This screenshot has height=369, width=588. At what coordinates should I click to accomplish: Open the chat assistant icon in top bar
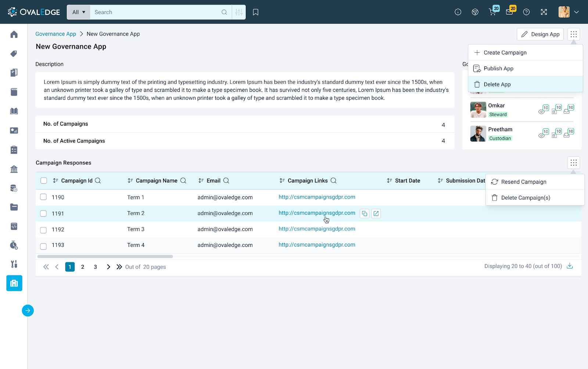[475, 12]
